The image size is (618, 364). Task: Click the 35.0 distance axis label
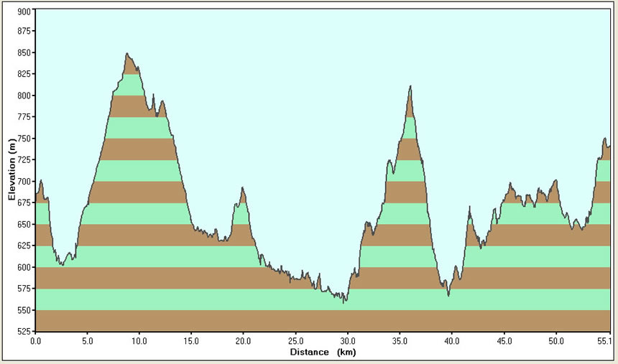click(400, 341)
